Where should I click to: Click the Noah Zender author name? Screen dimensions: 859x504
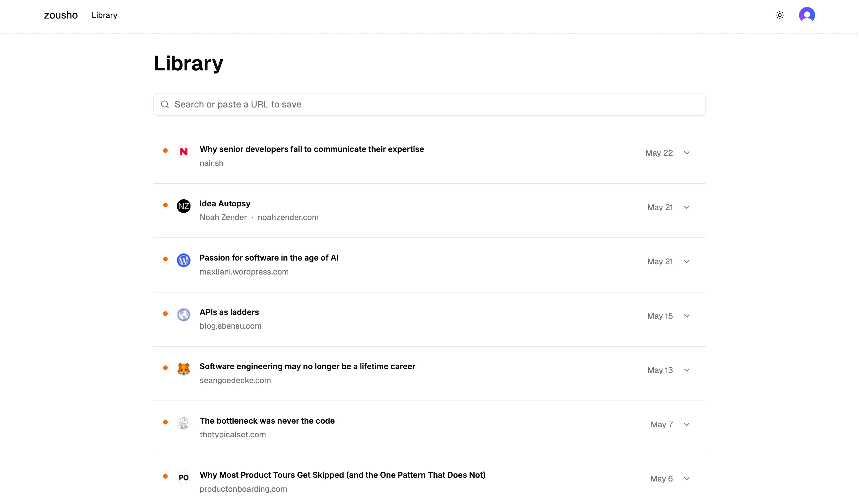pyautogui.click(x=223, y=218)
